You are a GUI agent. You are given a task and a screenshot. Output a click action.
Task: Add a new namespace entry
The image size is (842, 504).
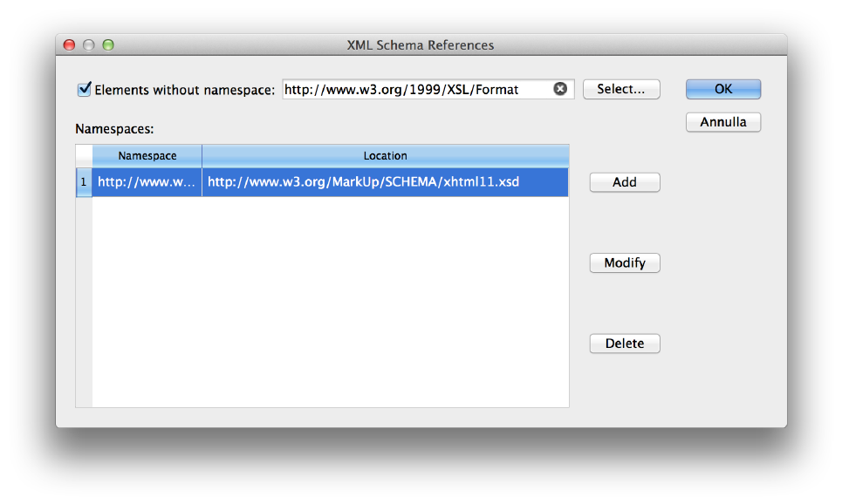[x=625, y=182]
